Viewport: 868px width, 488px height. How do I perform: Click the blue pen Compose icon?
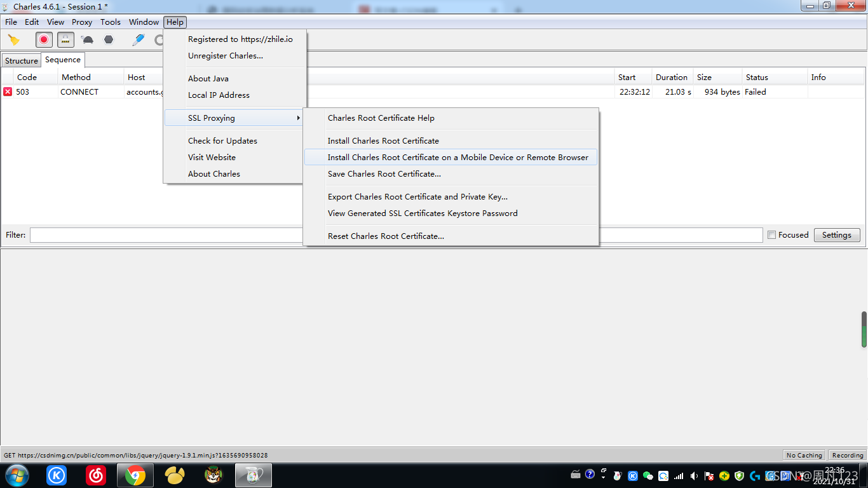[138, 39]
